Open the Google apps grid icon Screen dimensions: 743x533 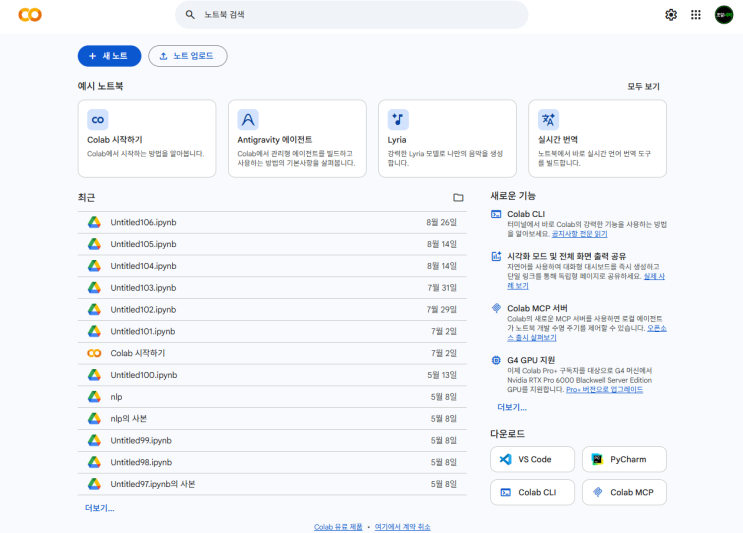point(696,15)
